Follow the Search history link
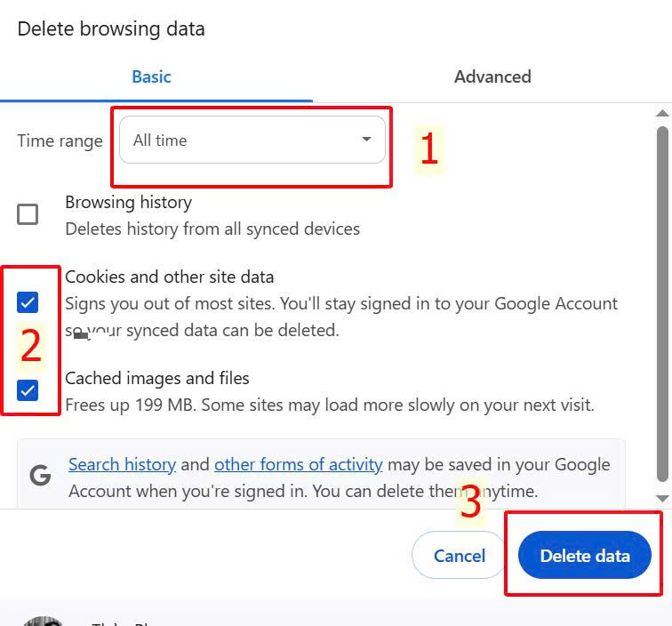 point(122,464)
